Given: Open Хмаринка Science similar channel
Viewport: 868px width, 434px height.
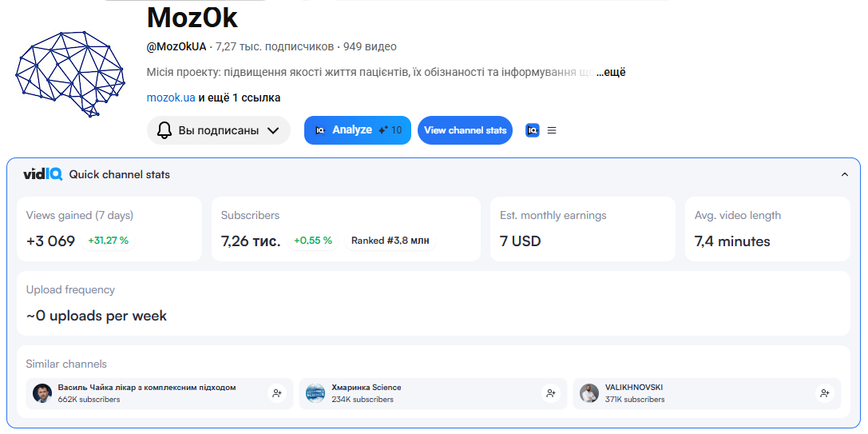Looking at the screenshot, I should click(433, 393).
